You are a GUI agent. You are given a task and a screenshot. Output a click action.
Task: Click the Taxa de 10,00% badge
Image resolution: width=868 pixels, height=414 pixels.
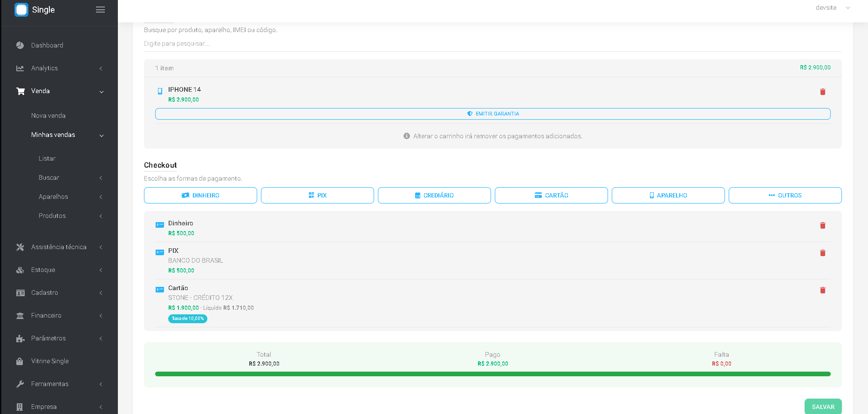[188, 319]
